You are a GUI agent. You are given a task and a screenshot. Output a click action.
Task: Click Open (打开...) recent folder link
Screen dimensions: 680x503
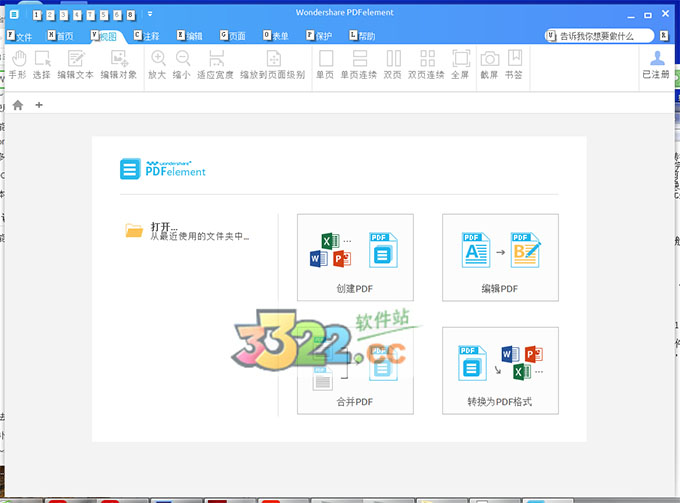199,231
